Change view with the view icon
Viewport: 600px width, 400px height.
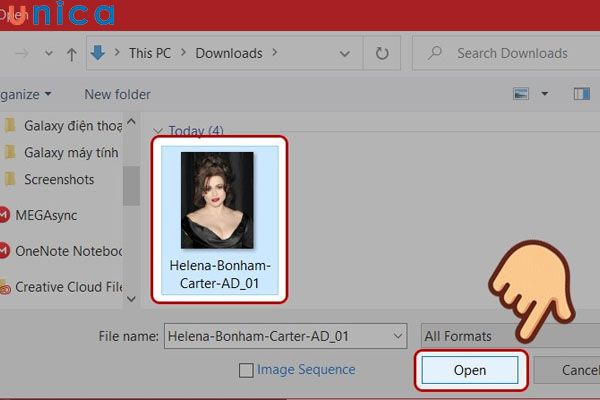(521, 94)
